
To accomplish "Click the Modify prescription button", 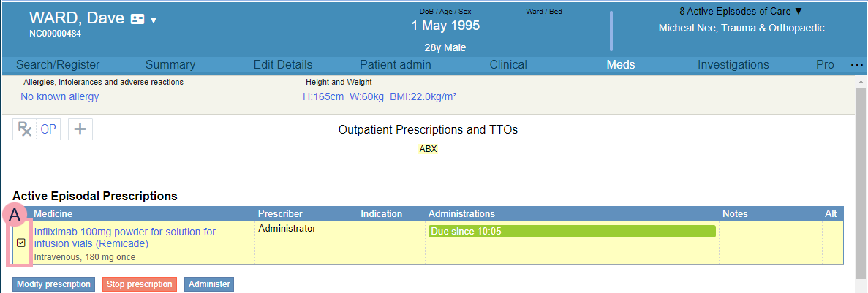I will coord(53,284).
